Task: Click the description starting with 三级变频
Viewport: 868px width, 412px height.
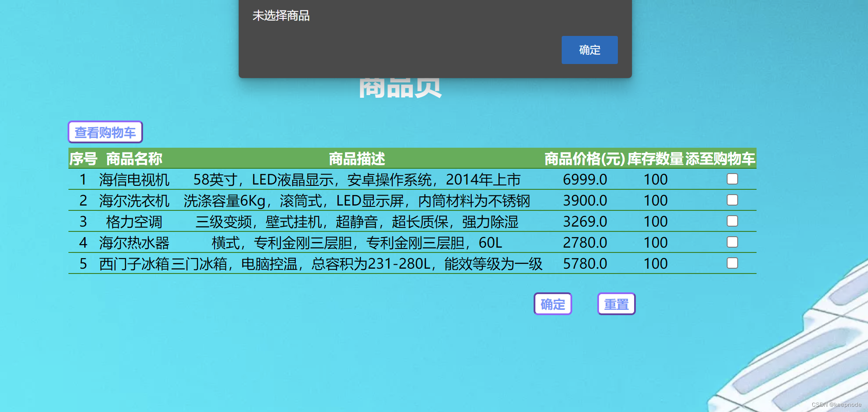Action: (357, 222)
